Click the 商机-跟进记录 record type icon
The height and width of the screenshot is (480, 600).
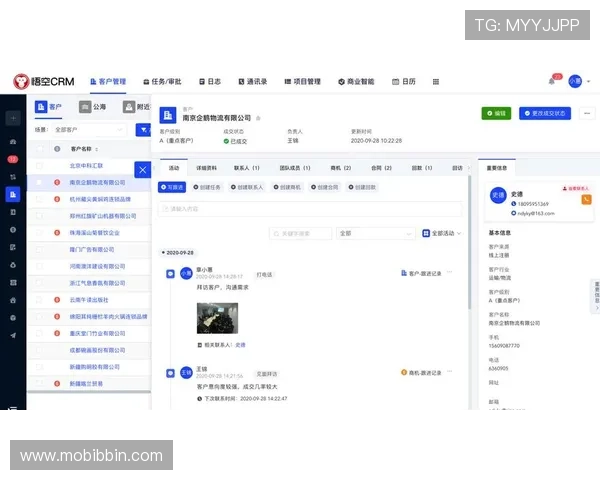click(x=404, y=372)
